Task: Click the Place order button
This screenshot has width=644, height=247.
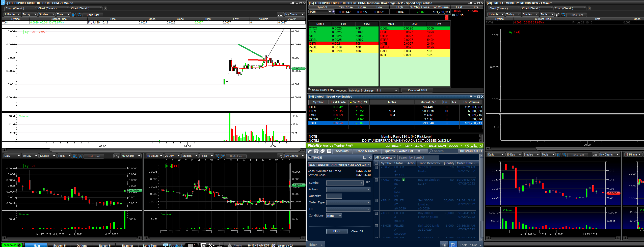Action: [x=337, y=231]
